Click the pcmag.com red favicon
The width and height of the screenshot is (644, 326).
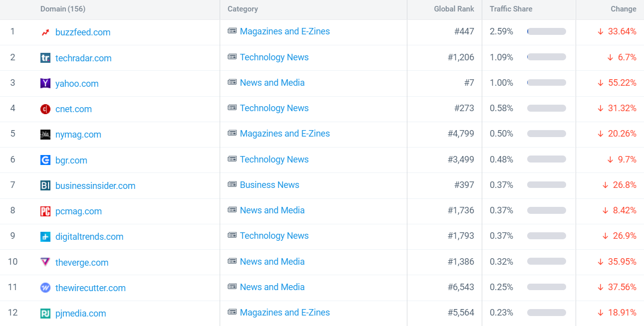45,211
